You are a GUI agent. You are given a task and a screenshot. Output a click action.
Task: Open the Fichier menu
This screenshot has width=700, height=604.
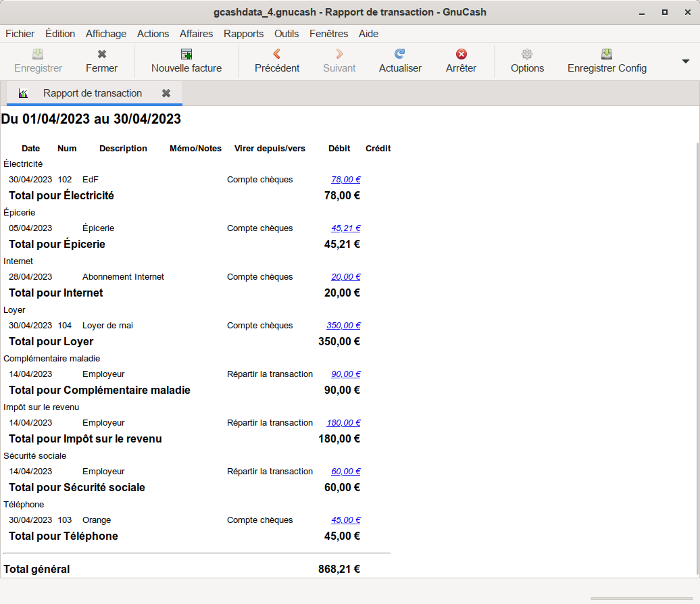tap(20, 34)
